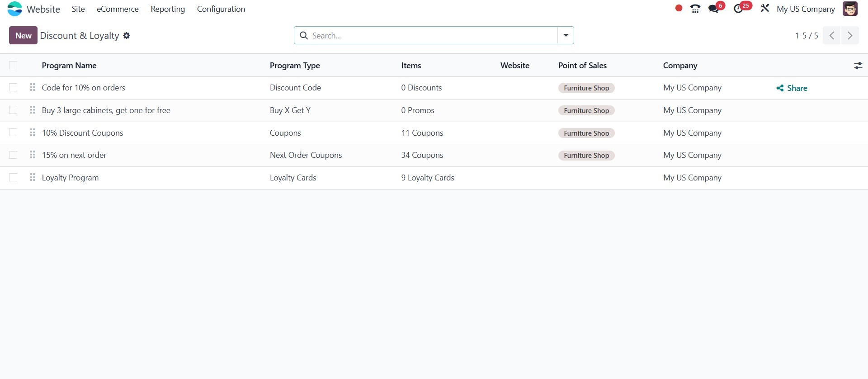This screenshot has width=868, height=379.
Task: Open the activities clock icon
Action: tap(738, 9)
